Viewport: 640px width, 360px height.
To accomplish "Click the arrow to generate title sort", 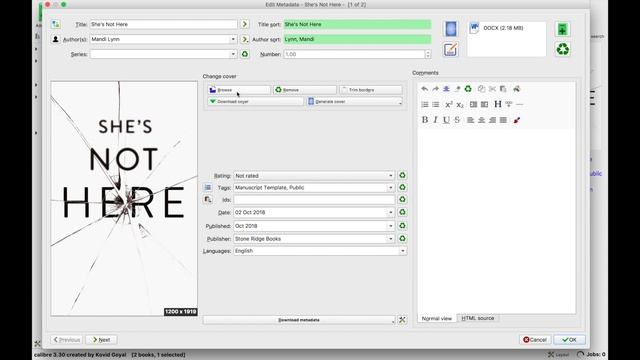I will (244, 24).
